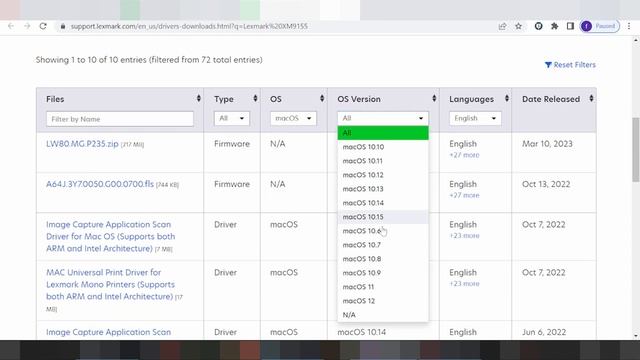
Task: Toggle the browser side panel icon
Action: pos(570,26)
